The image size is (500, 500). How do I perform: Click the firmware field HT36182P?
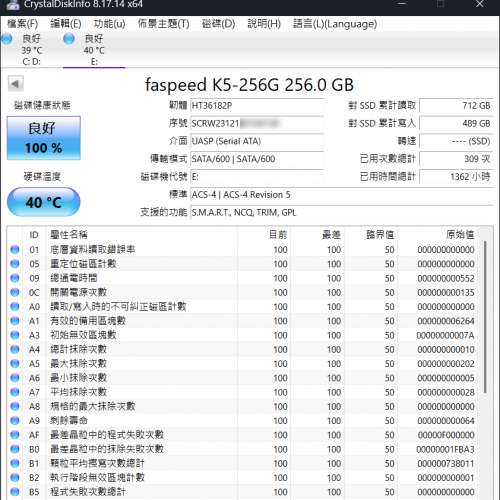point(257,106)
